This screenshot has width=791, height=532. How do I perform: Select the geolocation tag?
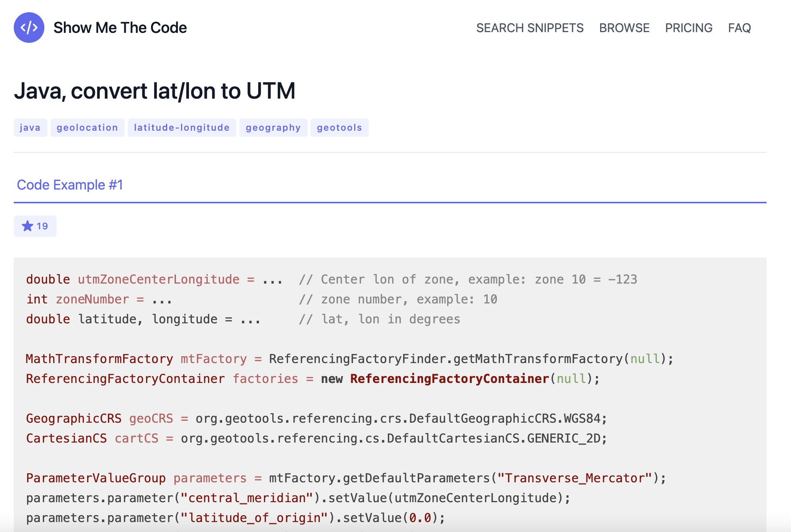pyautogui.click(x=87, y=127)
